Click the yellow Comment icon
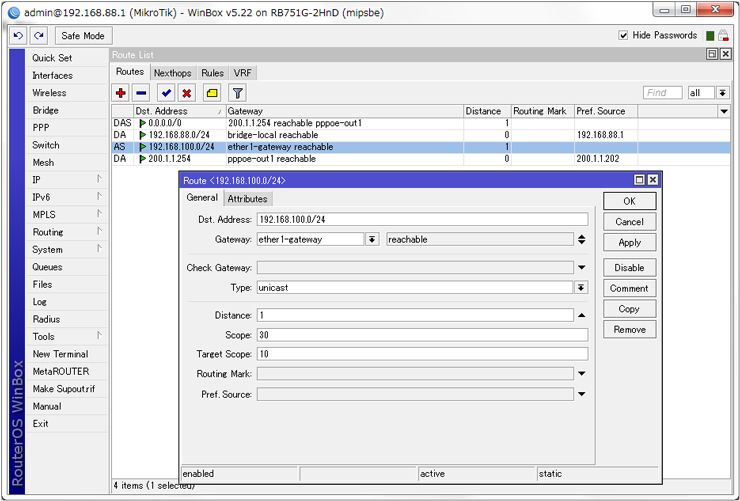The height and width of the screenshot is (501, 740). pos(212,93)
